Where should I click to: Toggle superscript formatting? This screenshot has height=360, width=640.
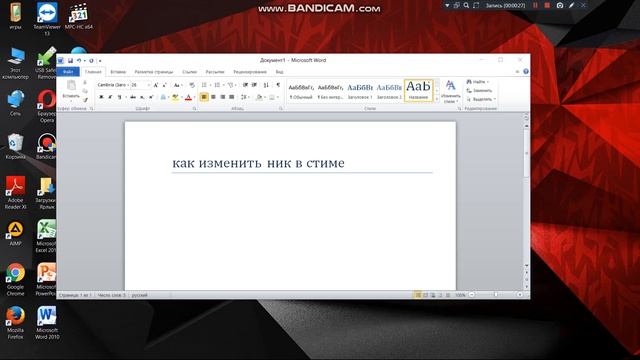(x=151, y=97)
